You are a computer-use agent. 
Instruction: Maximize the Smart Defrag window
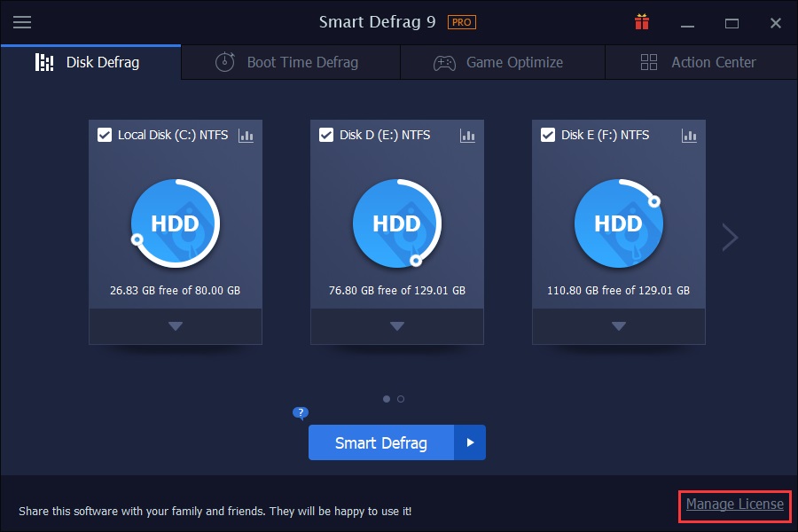(x=731, y=23)
